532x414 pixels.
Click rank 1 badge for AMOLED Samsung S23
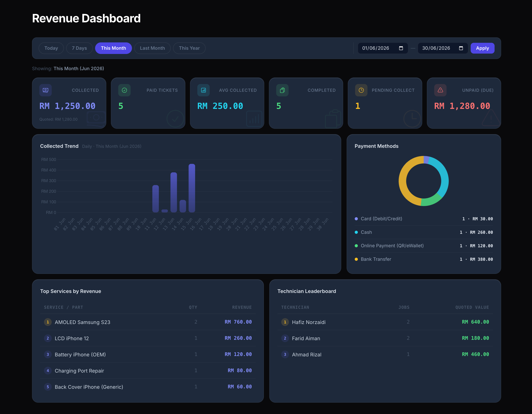click(x=48, y=322)
